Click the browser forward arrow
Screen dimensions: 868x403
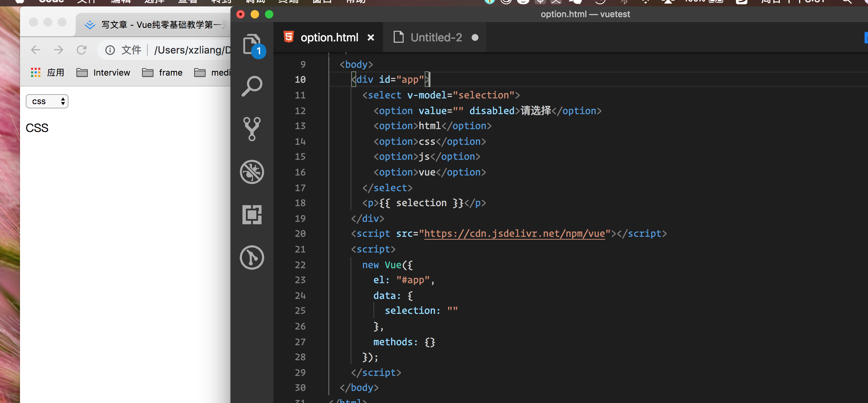pyautogui.click(x=59, y=50)
